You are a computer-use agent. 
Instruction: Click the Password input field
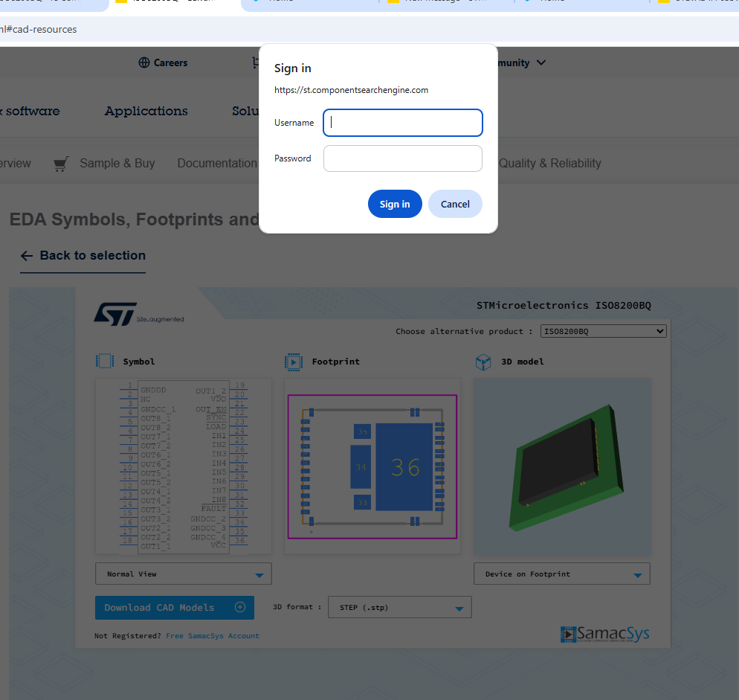pyautogui.click(x=402, y=158)
